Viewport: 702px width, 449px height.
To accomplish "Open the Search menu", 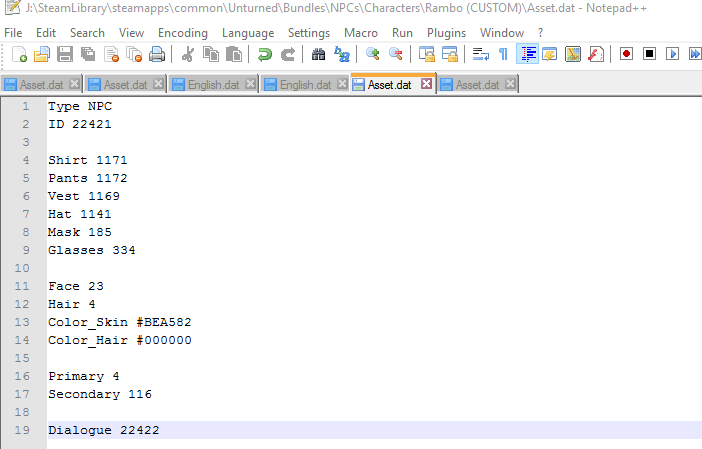I will 87,33.
